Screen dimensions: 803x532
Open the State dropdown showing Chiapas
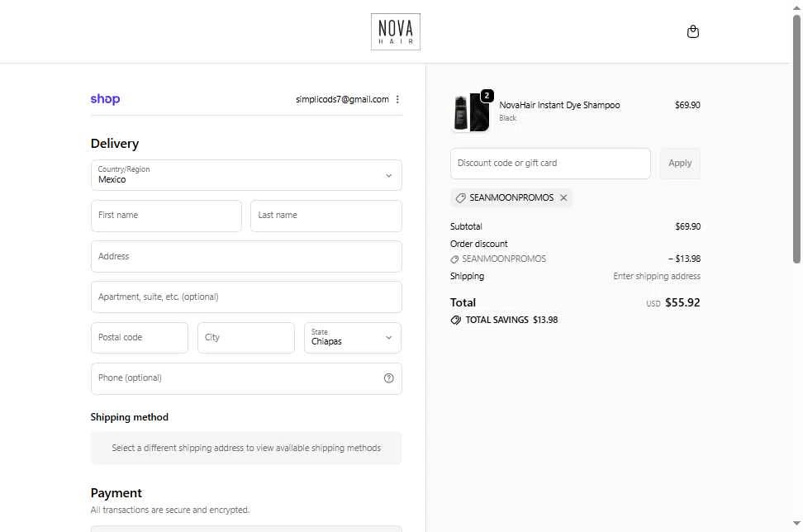[x=352, y=337]
